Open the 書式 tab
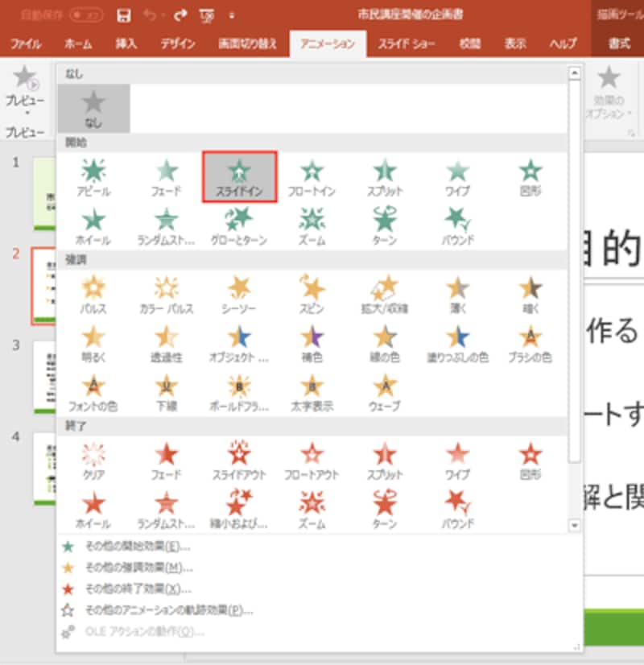This screenshot has width=644, height=665. pyautogui.click(x=619, y=43)
